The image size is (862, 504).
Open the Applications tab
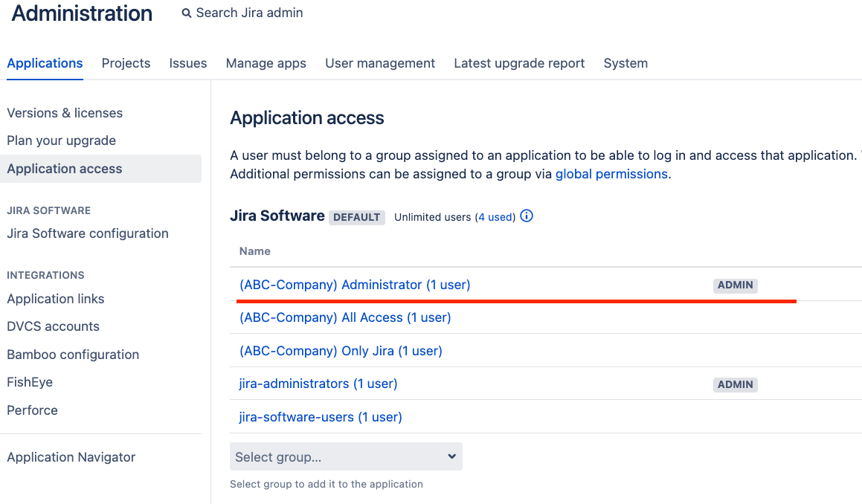click(45, 63)
